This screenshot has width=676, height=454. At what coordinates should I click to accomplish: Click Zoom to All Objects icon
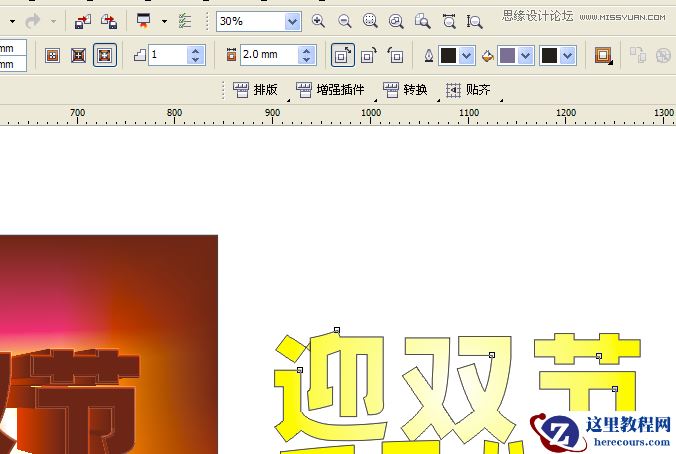coord(396,21)
